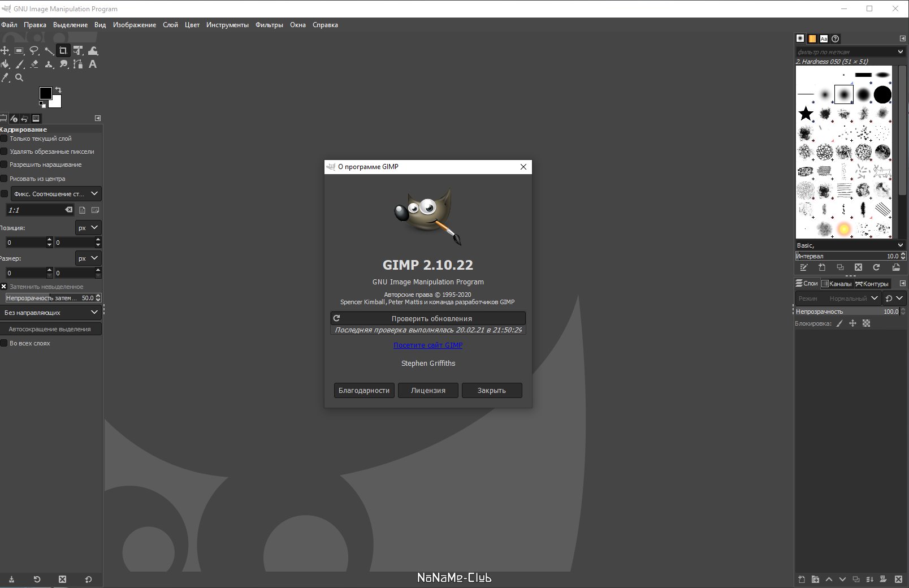
Task: Open the 'Режим Нормальный' layer mode dropdown
Action: pyautogui.click(x=838, y=298)
